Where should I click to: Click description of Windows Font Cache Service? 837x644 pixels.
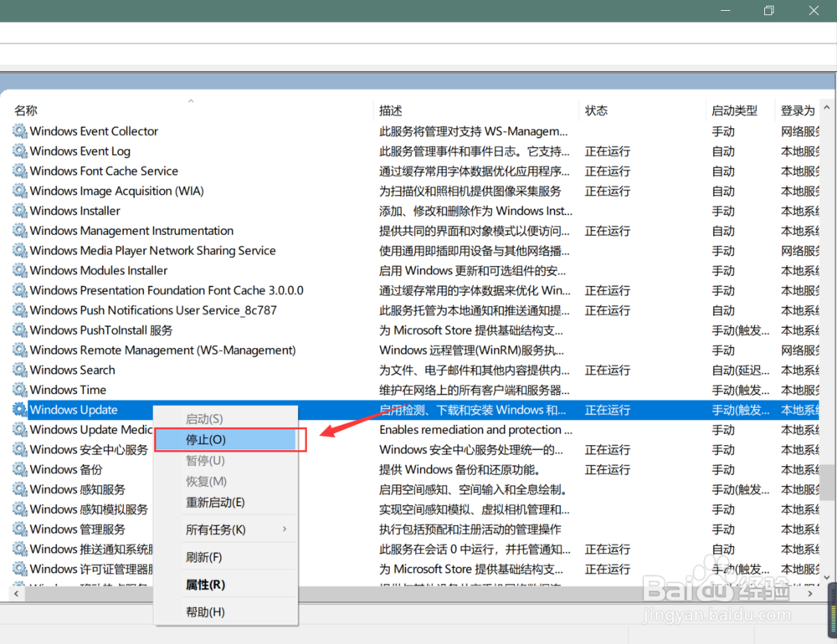pos(475,171)
